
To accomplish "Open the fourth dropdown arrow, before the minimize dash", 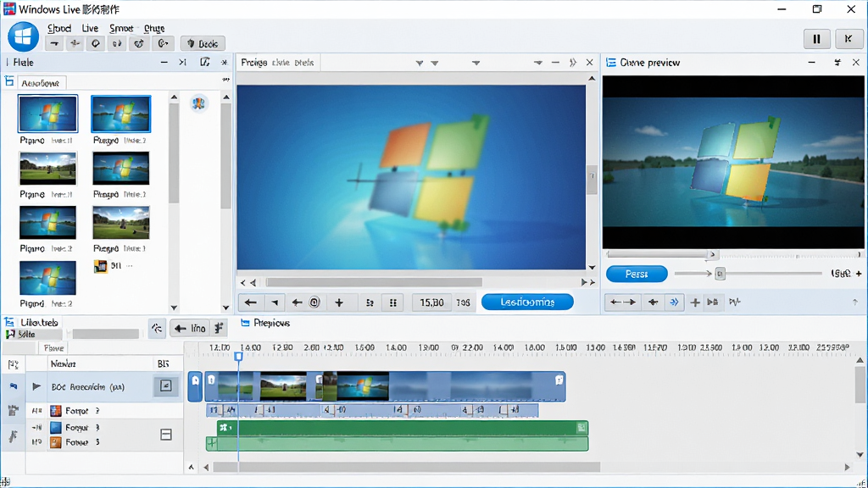I will coord(538,63).
